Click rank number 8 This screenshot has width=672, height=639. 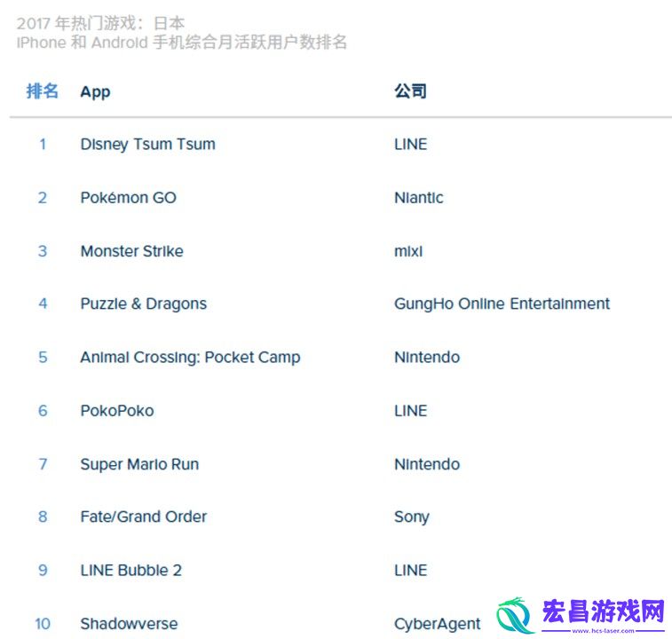tap(43, 517)
